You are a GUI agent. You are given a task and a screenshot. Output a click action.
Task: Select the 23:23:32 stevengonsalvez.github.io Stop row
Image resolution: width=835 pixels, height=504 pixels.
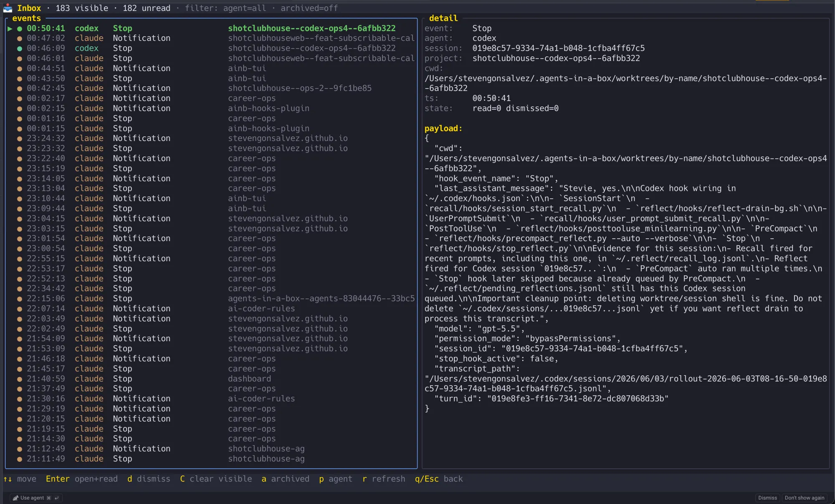coord(211,149)
